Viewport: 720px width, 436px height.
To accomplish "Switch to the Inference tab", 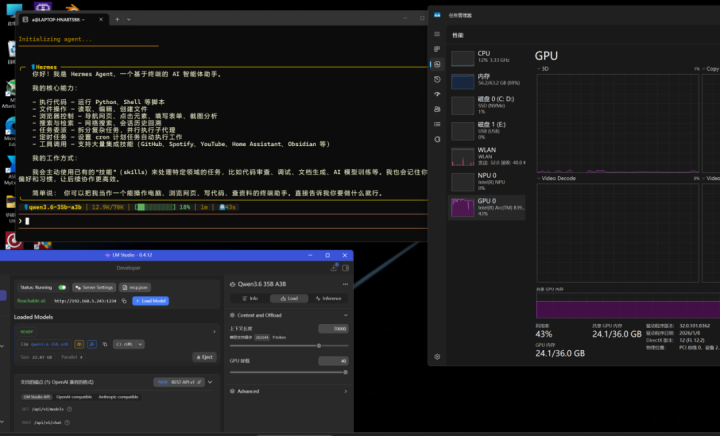I will [x=328, y=298].
